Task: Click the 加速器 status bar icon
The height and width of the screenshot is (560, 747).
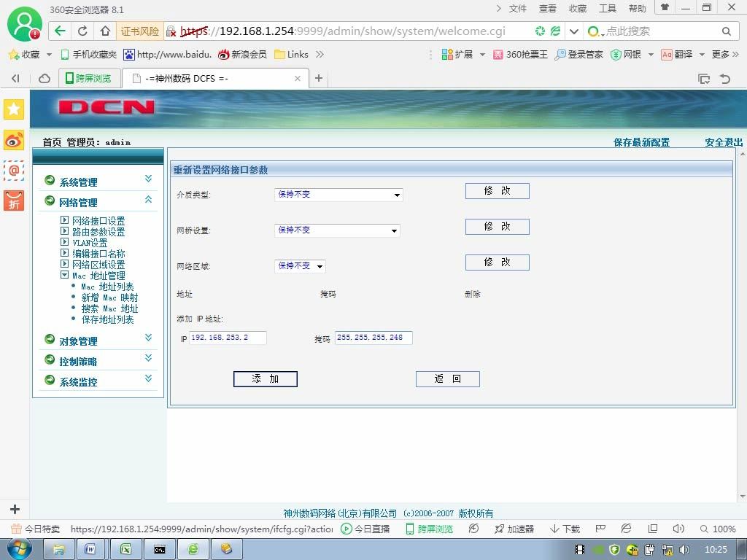Action: point(514,529)
